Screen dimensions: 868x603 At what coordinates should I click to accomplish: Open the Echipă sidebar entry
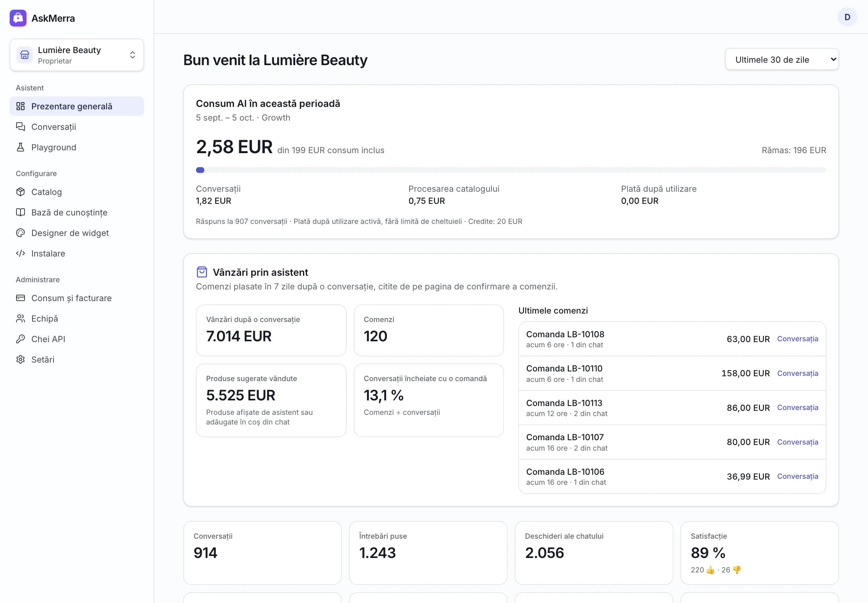click(x=77, y=318)
